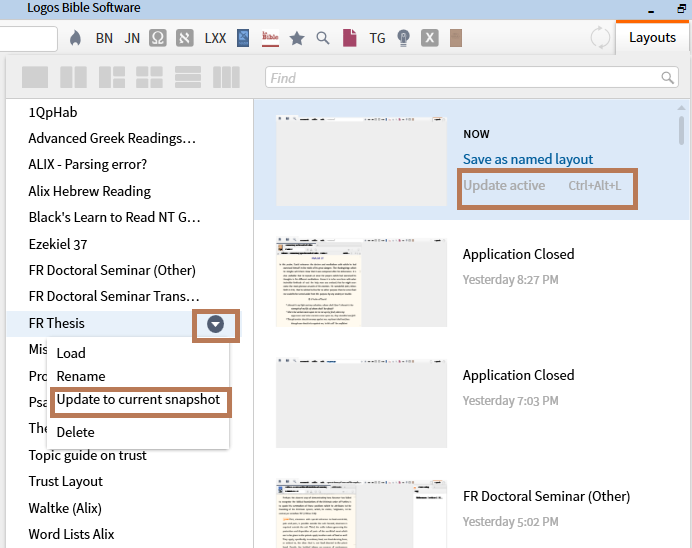692x548 pixels.
Task: Open the blue book cover shortcut
Action: [243, 38]
